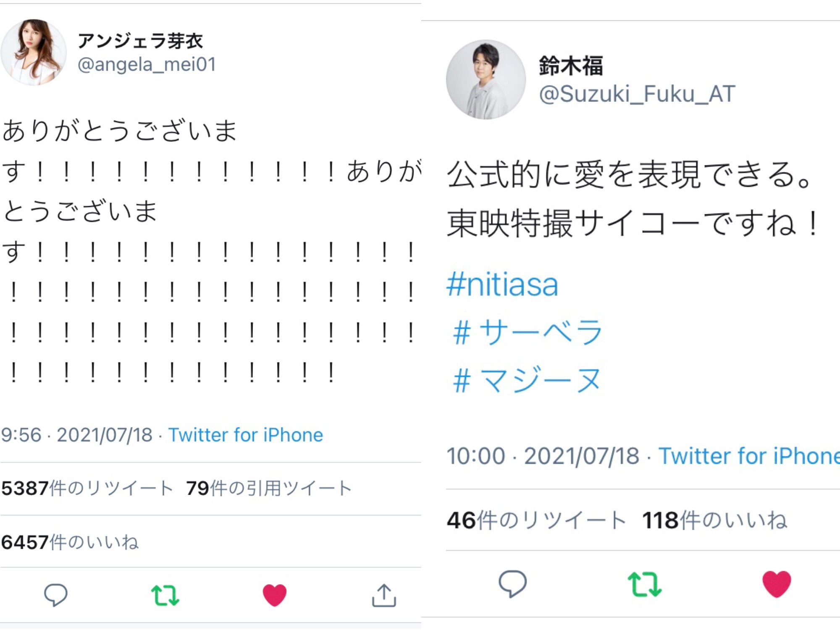Open 鈴木福's profile picture
This screenshot has width=840, height=630.
[486, 79]
